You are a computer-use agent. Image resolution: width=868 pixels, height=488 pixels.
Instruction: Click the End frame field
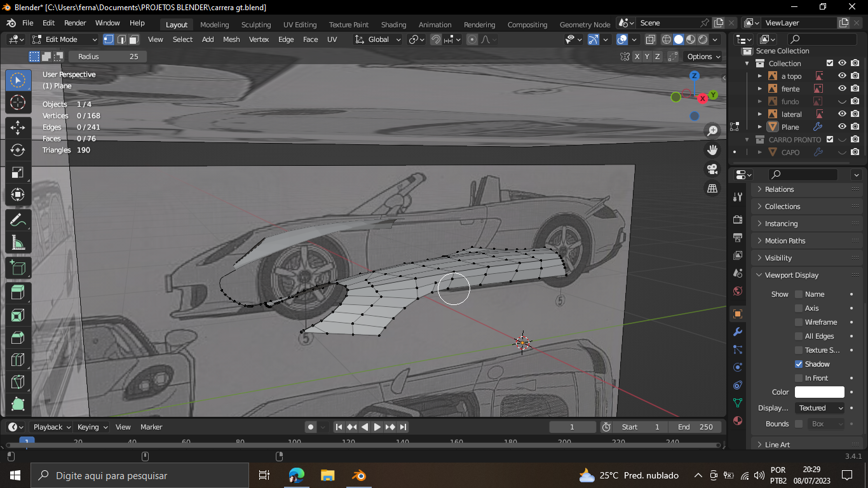pyautogui.click(x=696, y=427)
